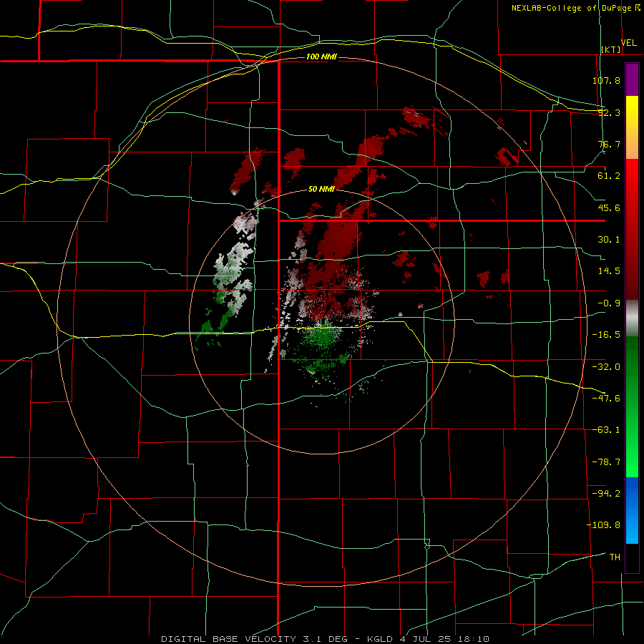
Task: Click the NEXLAB-College of DuPage header text
Action: [576, 8]
